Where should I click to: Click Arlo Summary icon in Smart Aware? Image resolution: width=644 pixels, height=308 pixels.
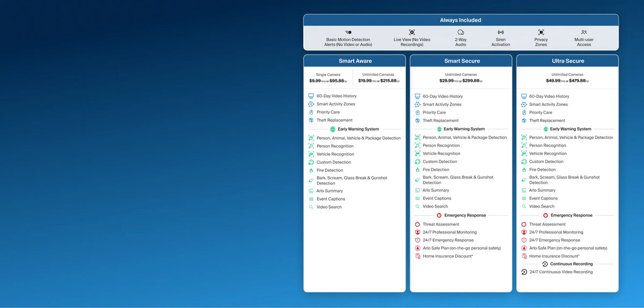(311, 191)
